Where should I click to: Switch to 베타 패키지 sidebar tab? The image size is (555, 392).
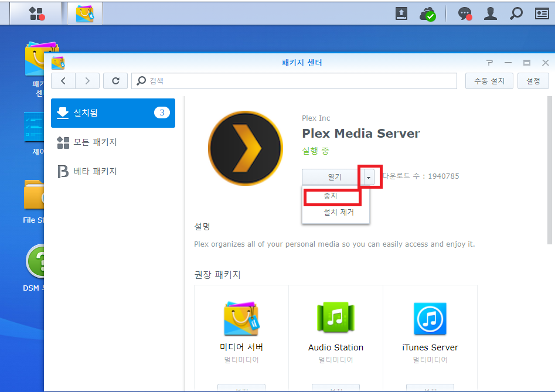coord(113,171)
